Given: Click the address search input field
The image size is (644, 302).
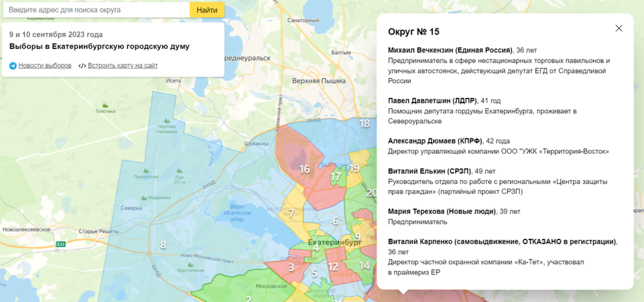Looking at the screenshot, I should pyautogui.click(x=96, y=10).
